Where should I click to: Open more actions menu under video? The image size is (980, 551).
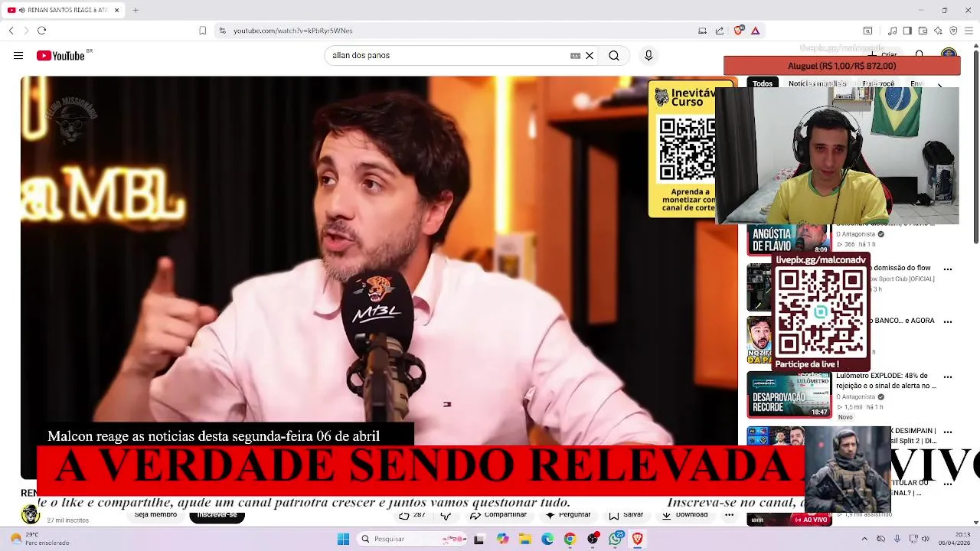729,515
